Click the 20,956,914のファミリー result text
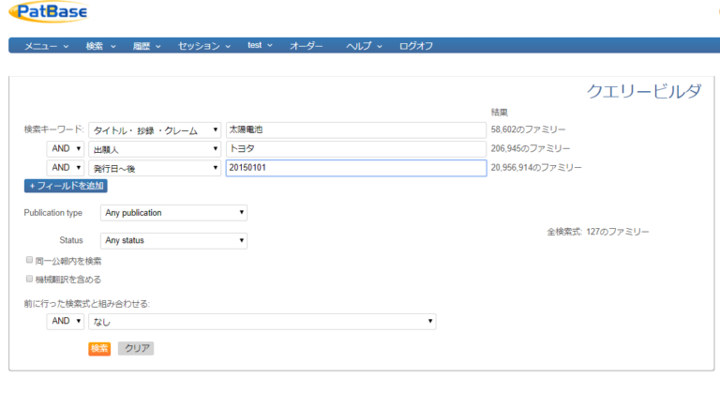Viewport: 720px width, 394px height. coord(536,168)
